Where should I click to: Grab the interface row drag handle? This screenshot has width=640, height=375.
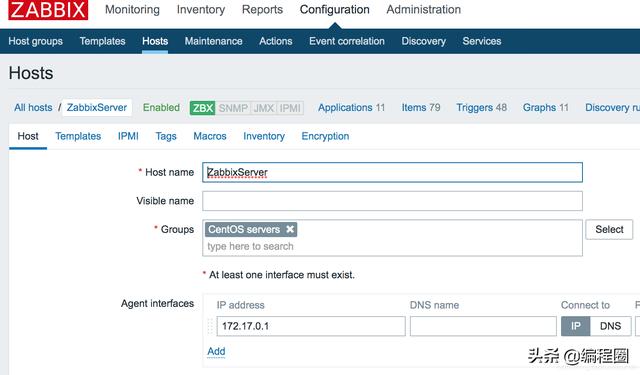(x=211, y=326)
